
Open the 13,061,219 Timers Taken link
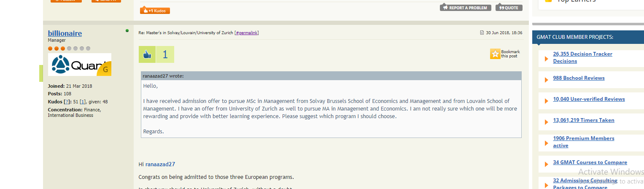[584, 120]
